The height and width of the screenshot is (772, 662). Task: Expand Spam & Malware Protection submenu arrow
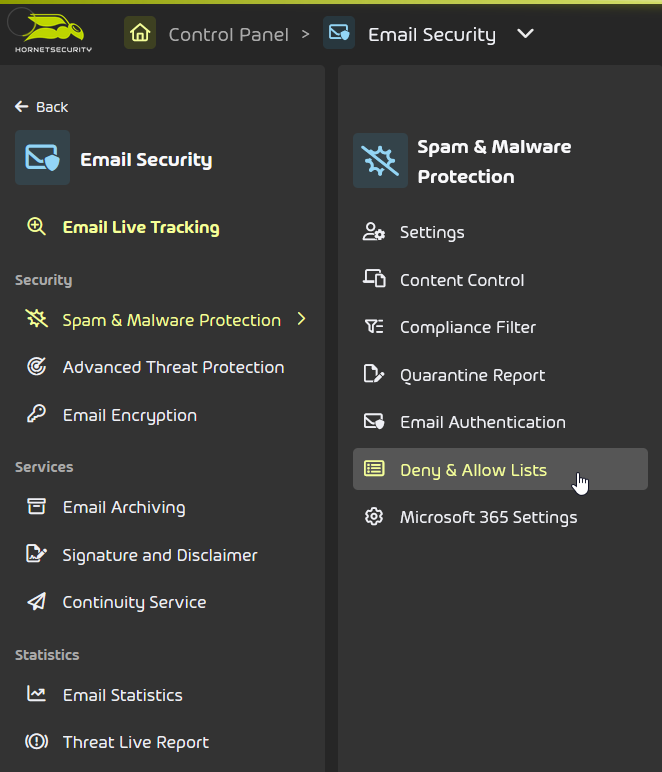click(302, 320)
